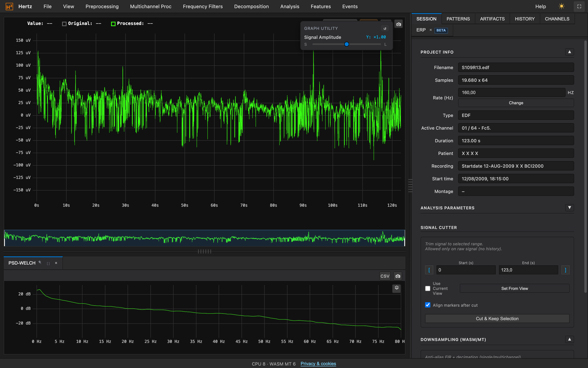Close the PSD-WELCH tab

click(56, 263)
